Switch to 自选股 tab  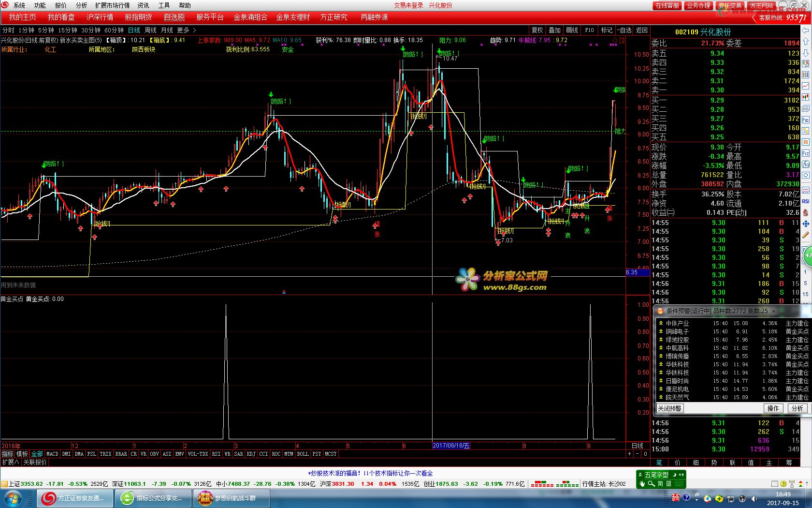pyautogui.click(x=174, y=17)
